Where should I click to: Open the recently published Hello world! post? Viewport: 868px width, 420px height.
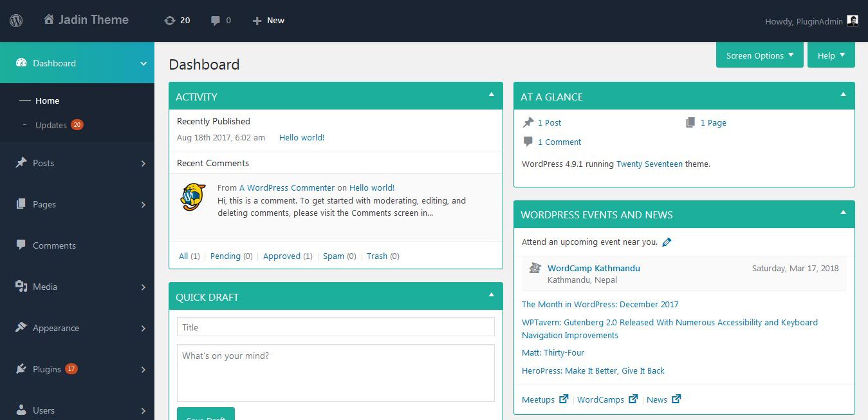click(302, 137)
